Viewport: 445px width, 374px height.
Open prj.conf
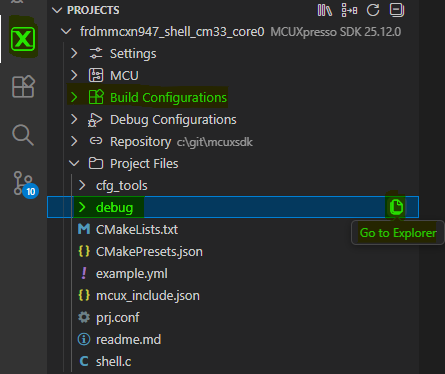(x=118, y=318)
